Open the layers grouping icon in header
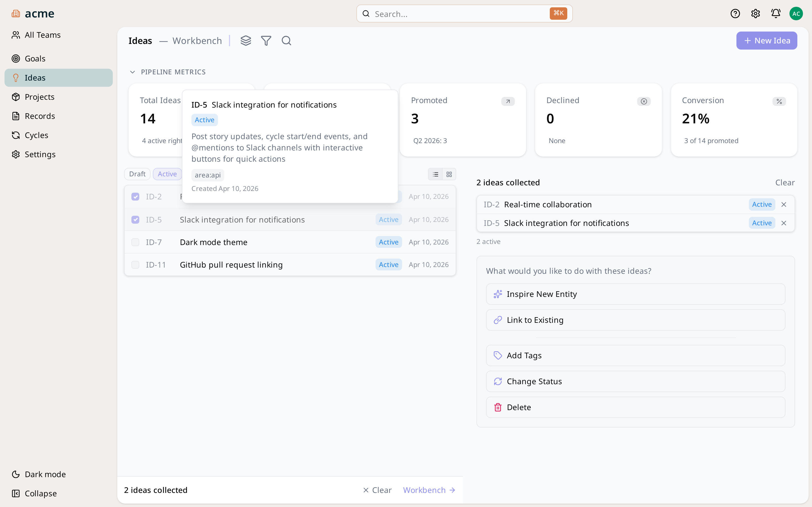Image resolution: width=812 pixels, height=507 pixels. coord(246,41)
